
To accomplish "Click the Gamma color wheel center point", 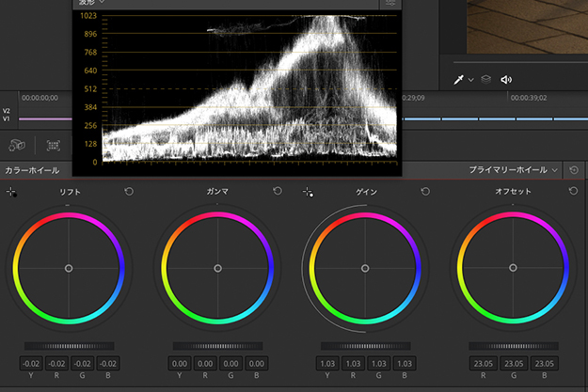I will point(217,268).
